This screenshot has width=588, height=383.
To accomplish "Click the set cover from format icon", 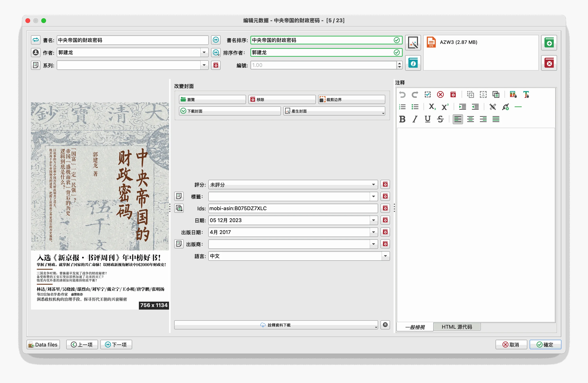I will coord(413,42).
